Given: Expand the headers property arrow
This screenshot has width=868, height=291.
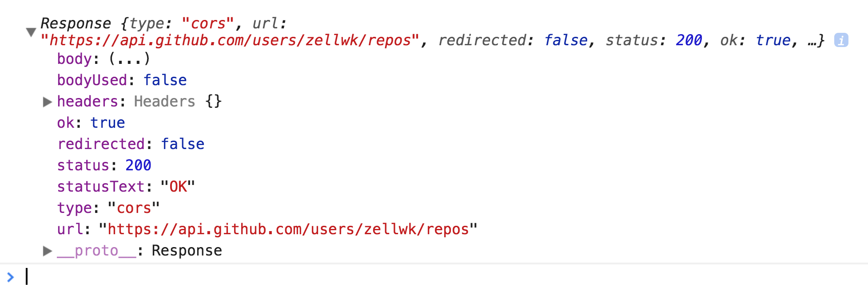Looking at the screenshot, I should pyautogui.click(x=47, y=102).
